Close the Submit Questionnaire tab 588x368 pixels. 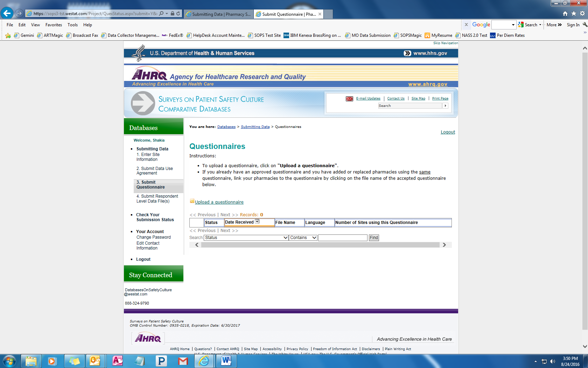[x=320, y=14]
